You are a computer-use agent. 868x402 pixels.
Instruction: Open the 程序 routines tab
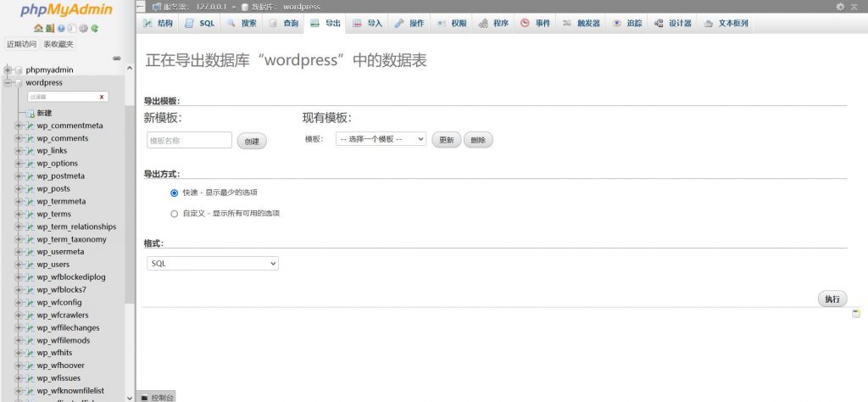[494, 23]
